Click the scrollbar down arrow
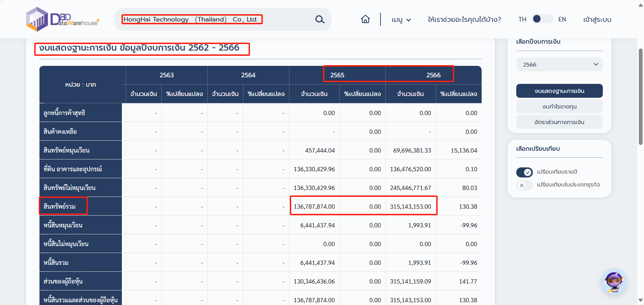 click(x=641, y=300)
